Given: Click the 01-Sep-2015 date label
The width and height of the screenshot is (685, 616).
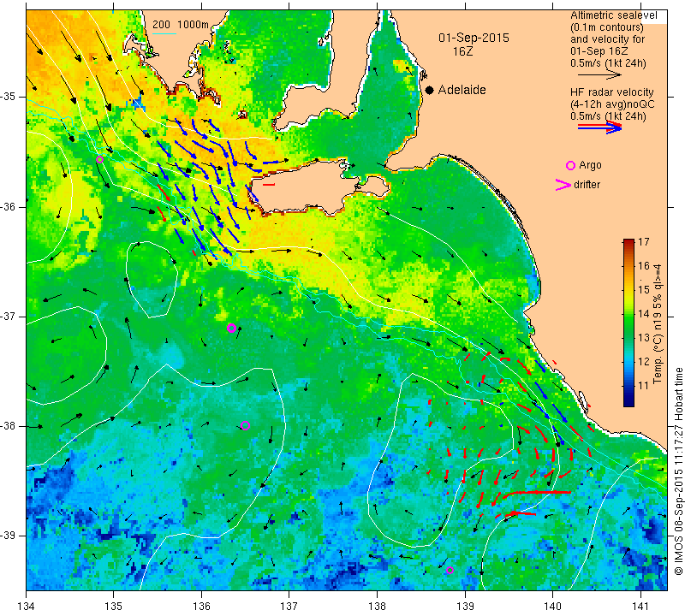Looking at the screenshot, I should click(x=474, y=38).
